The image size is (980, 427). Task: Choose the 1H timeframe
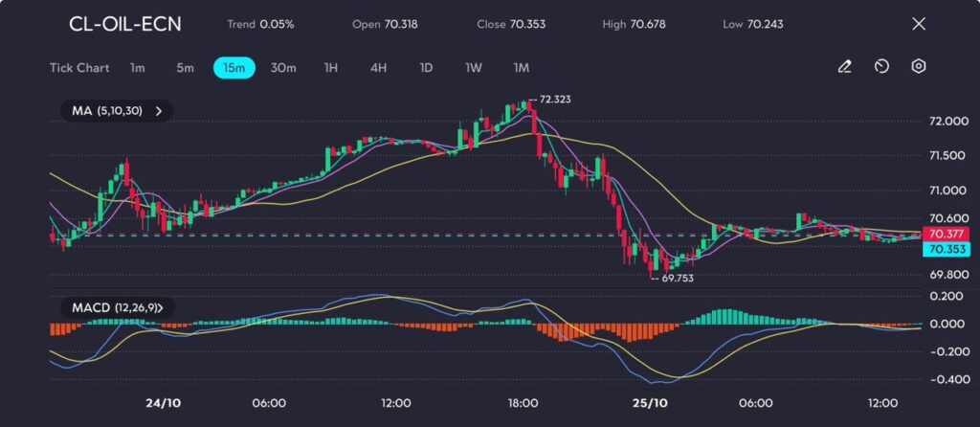point(331,68)
